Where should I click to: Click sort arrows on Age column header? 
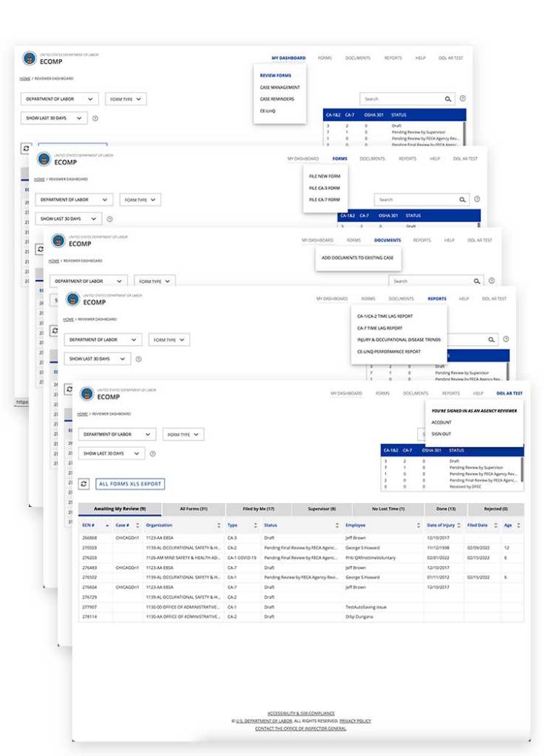[518, 525]
